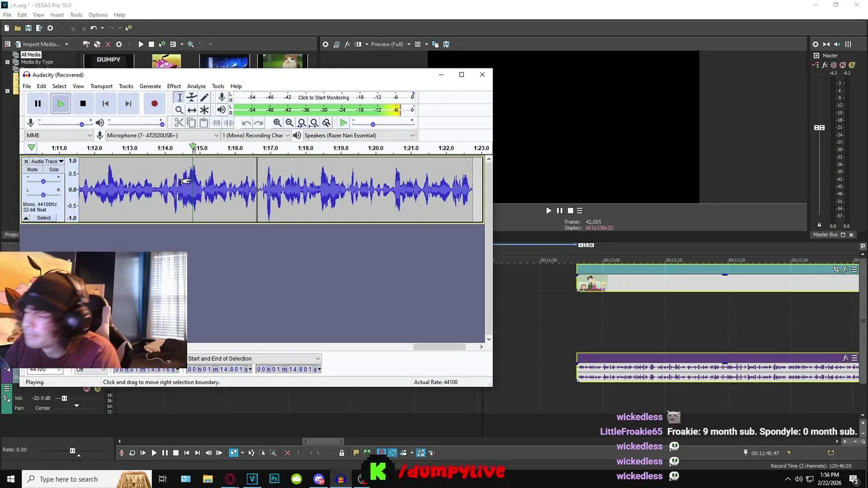868x488 pixels.
Task: Open the Tracks menu in Audacity
Action: pos(126,86)
